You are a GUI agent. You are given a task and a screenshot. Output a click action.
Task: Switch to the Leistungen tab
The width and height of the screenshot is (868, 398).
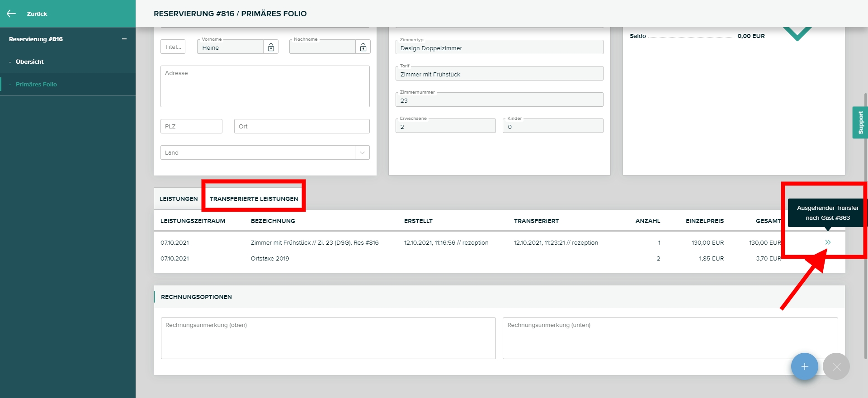tap(179, 199)
